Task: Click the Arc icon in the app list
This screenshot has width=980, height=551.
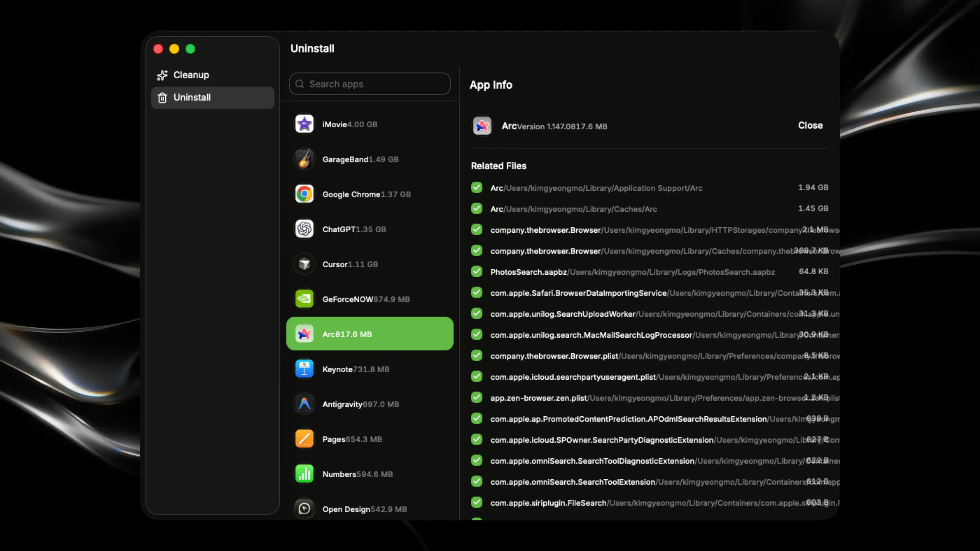Action: (x=304, y=334)
